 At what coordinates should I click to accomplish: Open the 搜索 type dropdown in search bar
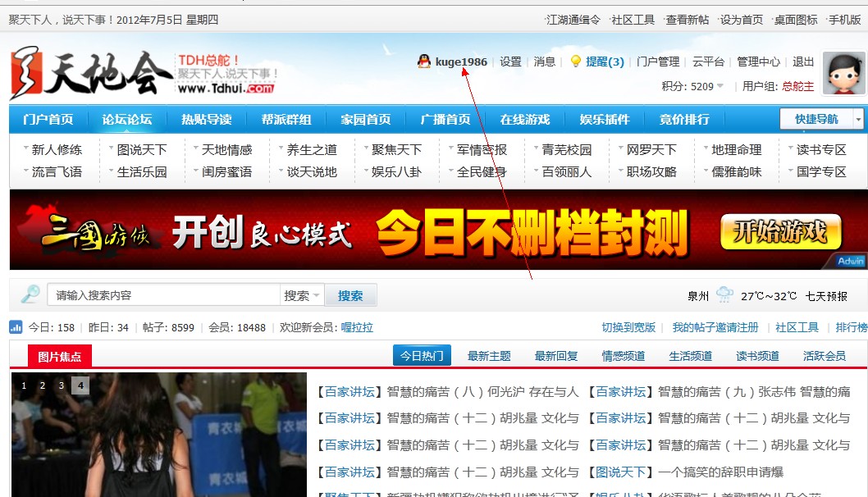click(x=302, y=295)
